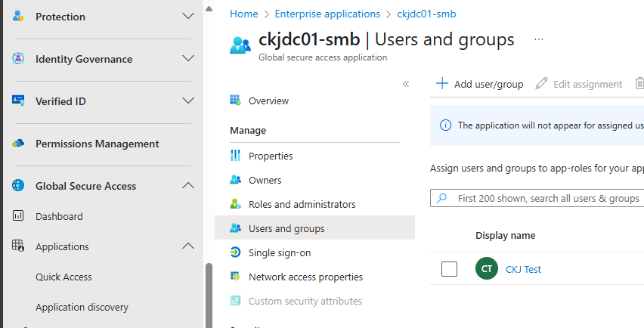Click the CT avatar for CKJ Test
The height and width of the screenshot is (328, 644).
487,269
